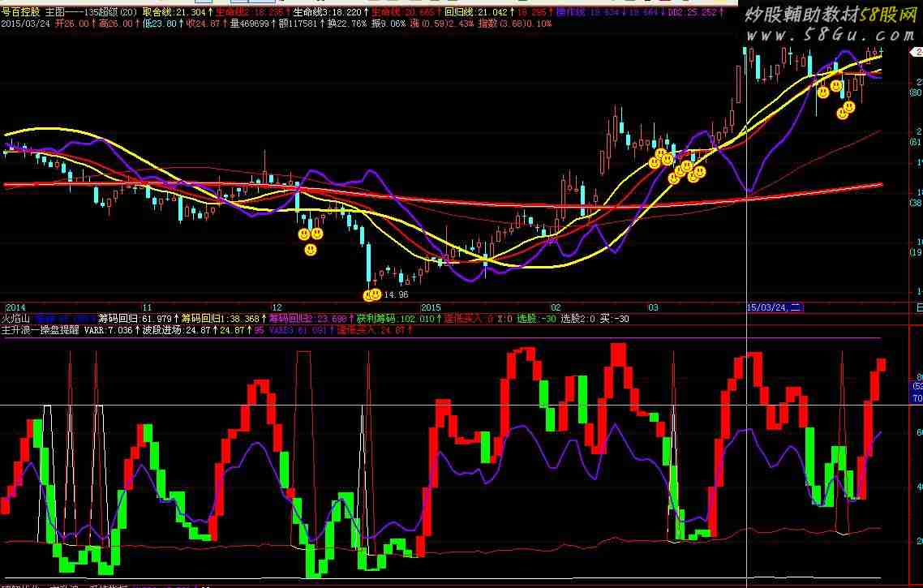923x588 pixels.
Task: Click the '12' month axis label
Action: (x=277, y=307)
